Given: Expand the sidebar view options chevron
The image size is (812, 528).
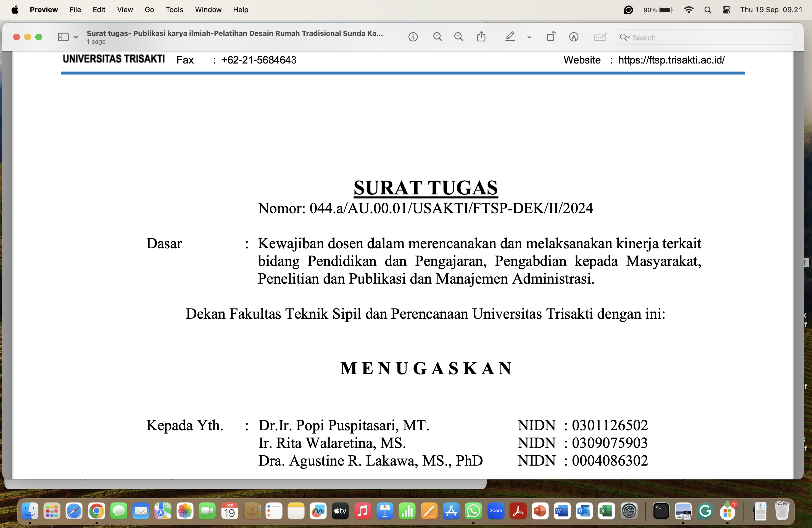Looking at the screenshot, I should tap(76, 37).
